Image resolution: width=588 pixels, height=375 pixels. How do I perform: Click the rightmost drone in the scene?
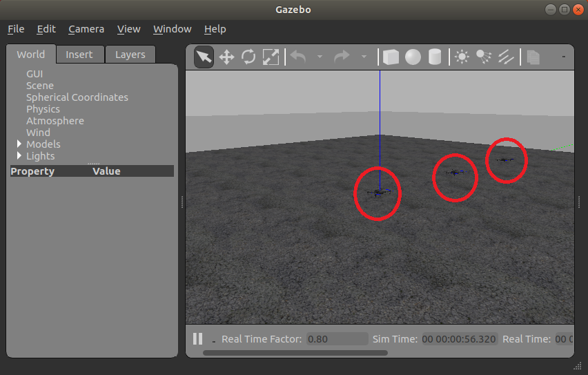[x=505, y=160]
